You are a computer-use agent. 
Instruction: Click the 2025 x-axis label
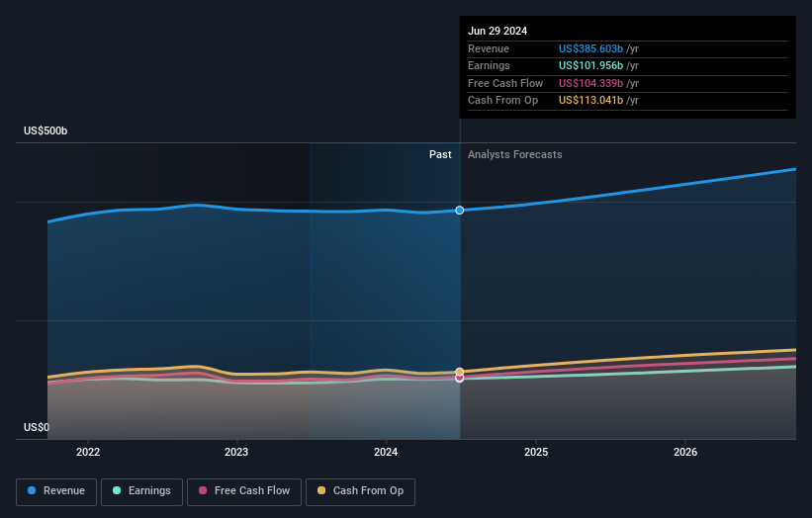[536, 452]
